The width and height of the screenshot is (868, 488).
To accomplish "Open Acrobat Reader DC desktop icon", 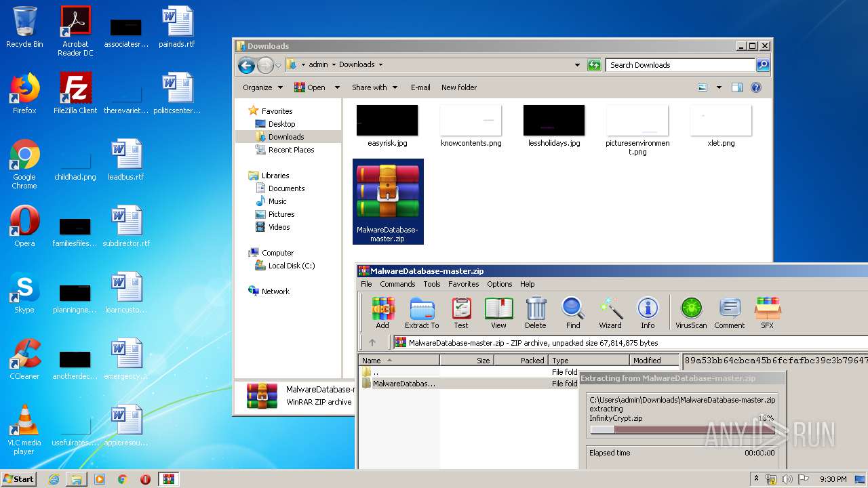I will [x=75, y=30].
